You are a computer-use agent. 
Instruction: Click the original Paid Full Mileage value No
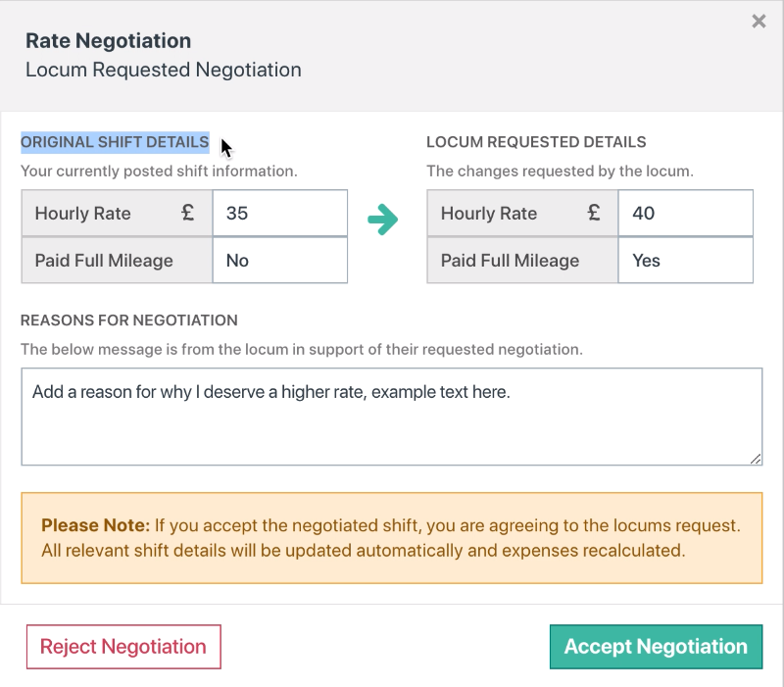tap(279, 261)
